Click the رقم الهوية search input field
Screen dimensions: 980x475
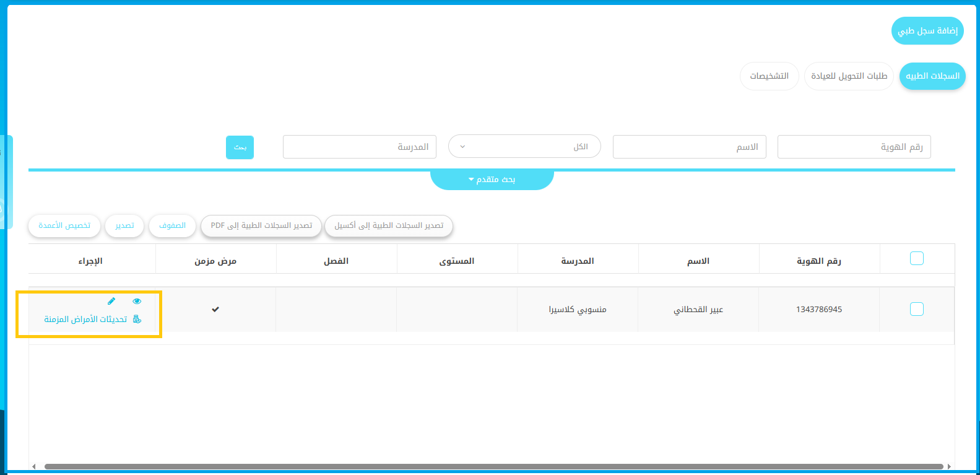pos(854,147)
